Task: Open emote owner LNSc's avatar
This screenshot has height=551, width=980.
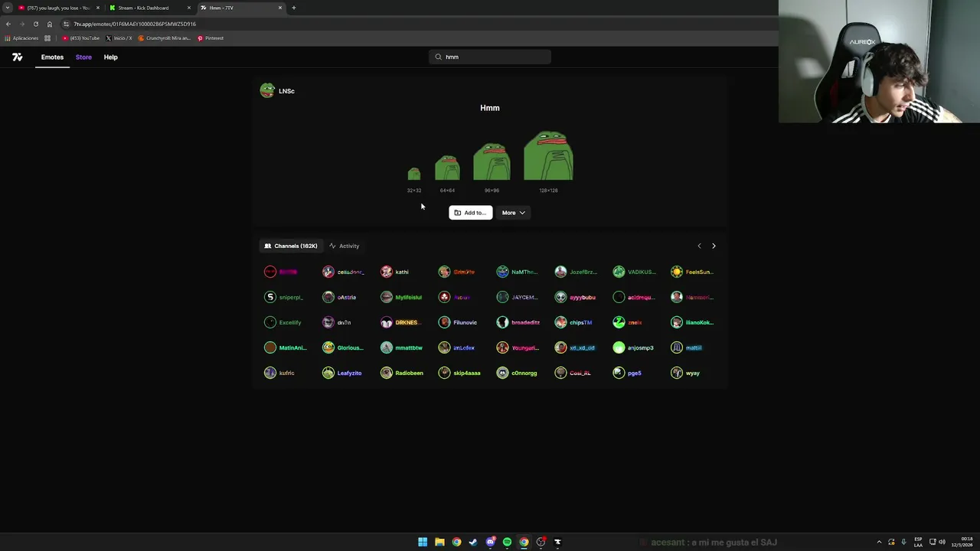Action: coord(267,90)
